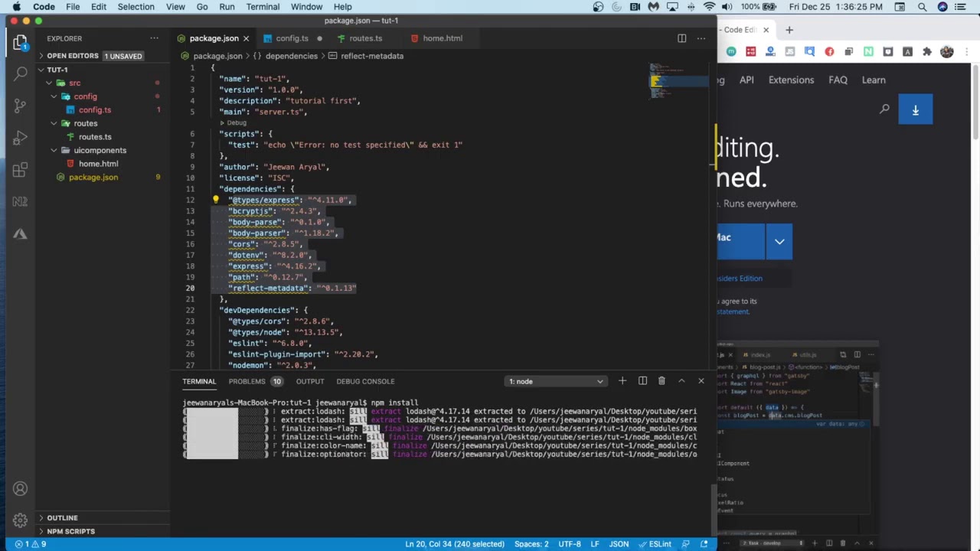Screen dimensions: 980x551
Task: Click the Extensions link on the website
Action: (791, 80)
